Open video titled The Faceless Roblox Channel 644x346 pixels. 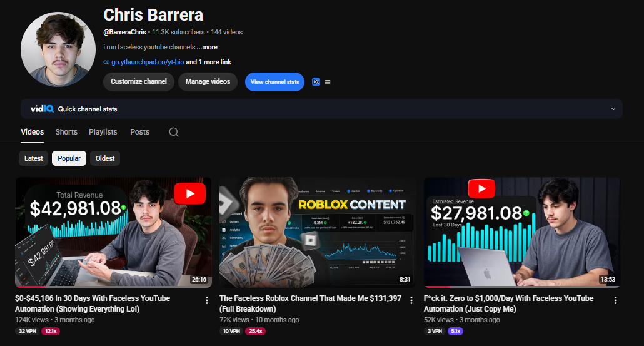310,303
